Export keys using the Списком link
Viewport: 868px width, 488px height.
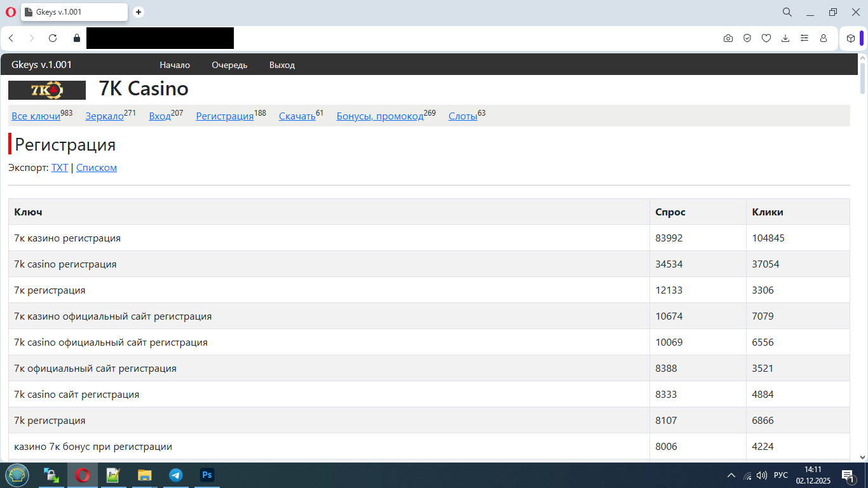click(97, 168)
